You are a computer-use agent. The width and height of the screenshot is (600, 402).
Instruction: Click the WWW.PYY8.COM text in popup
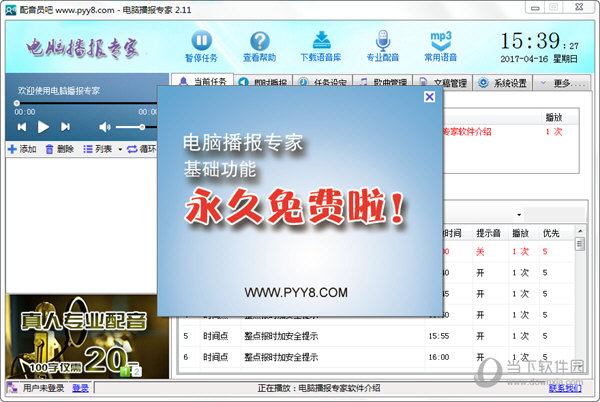(x=296, y=293)
